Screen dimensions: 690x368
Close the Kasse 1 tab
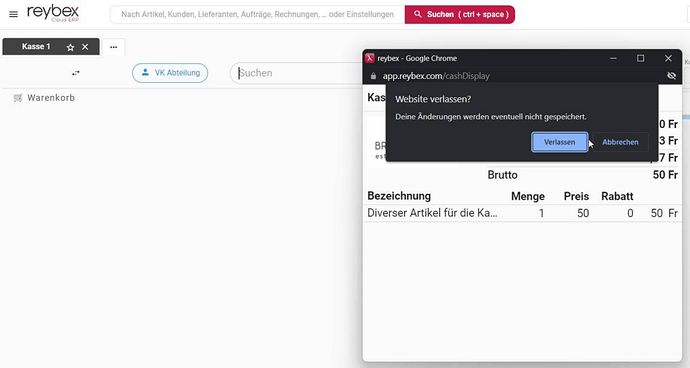85,47
